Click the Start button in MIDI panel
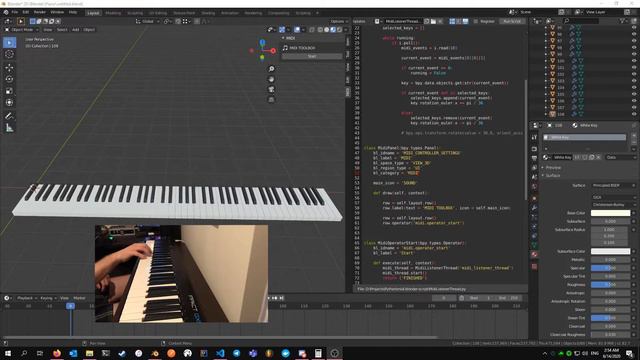 point(312,56)
